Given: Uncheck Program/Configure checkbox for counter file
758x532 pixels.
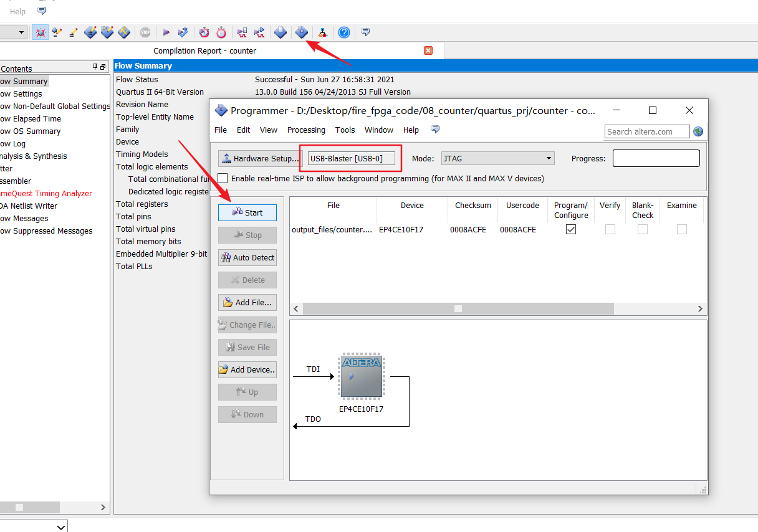Looking at the screenshot, I should tap(571, 229).
